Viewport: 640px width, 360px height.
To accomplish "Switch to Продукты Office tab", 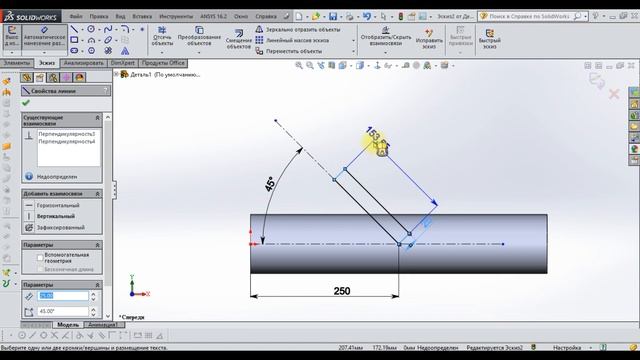I will coord(163,63).
